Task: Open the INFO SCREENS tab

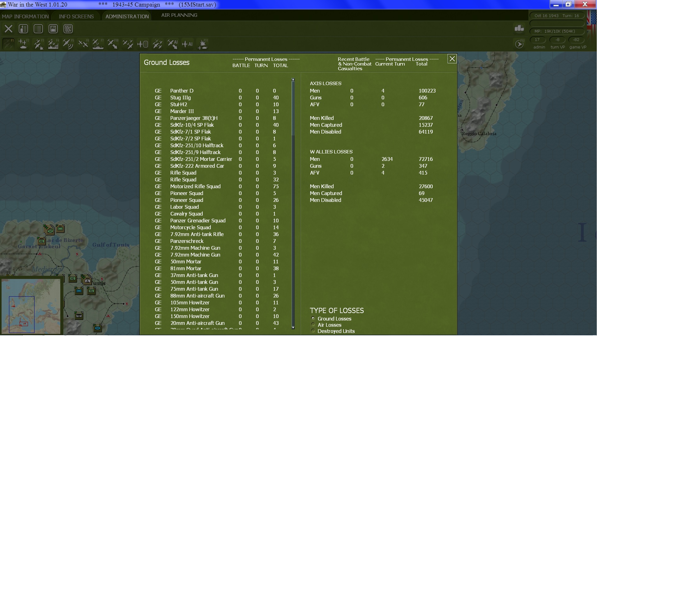Action: [76, 16]
